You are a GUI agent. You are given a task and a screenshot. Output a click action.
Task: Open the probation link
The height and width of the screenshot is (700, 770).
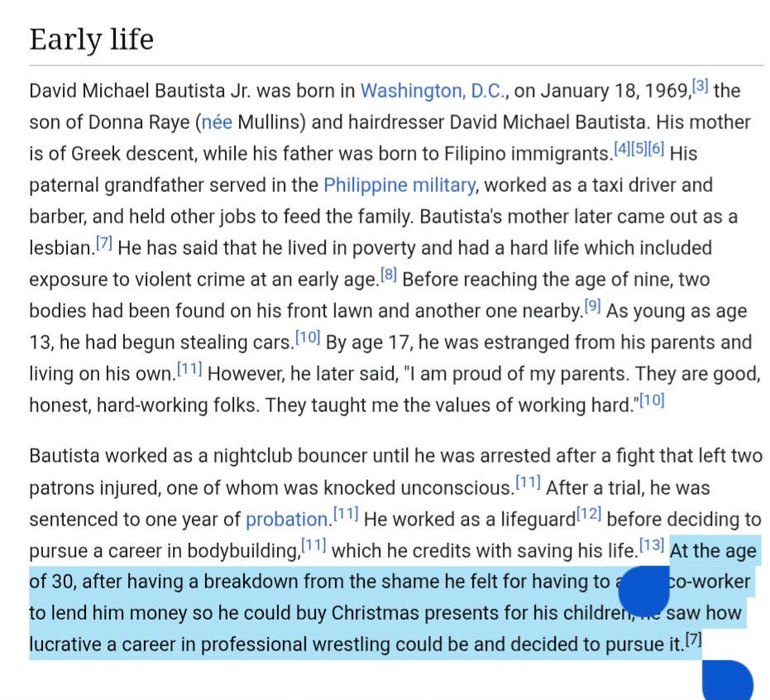click(287, 520)
